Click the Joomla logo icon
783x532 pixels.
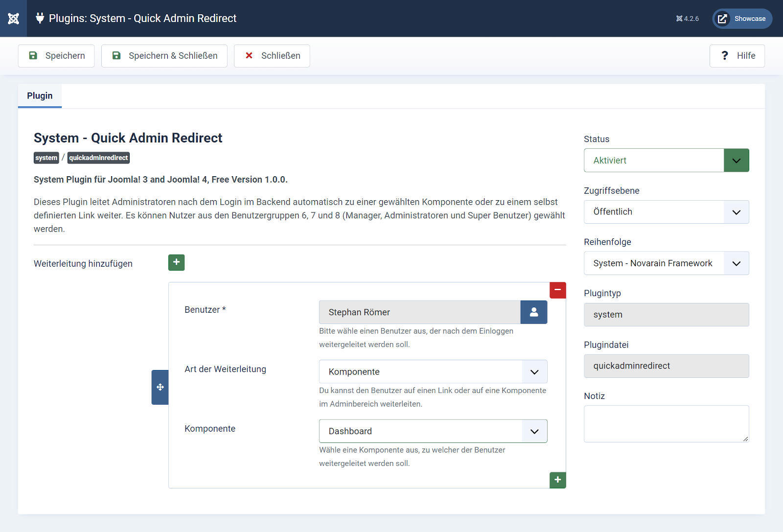(x=13, y=18)
